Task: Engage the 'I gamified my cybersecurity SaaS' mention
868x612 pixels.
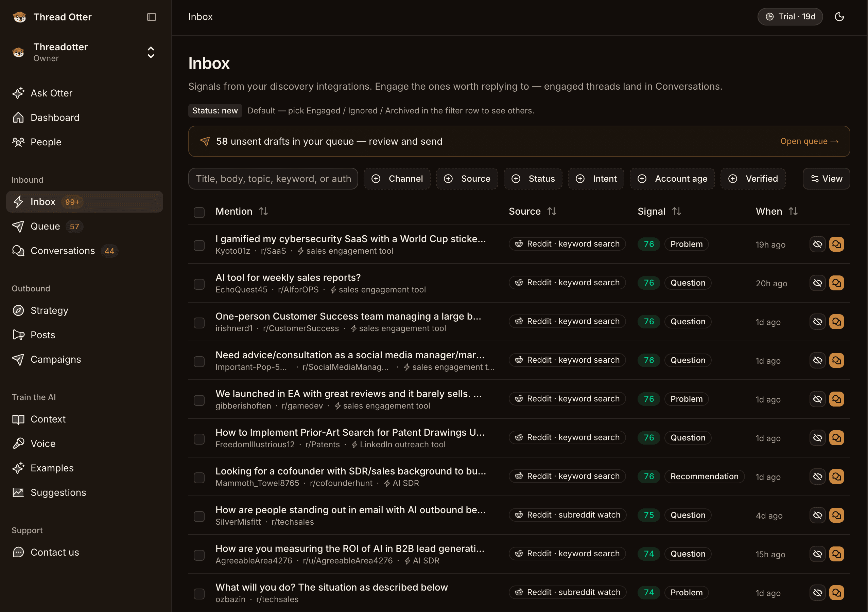Action: [x=837, y=244]
